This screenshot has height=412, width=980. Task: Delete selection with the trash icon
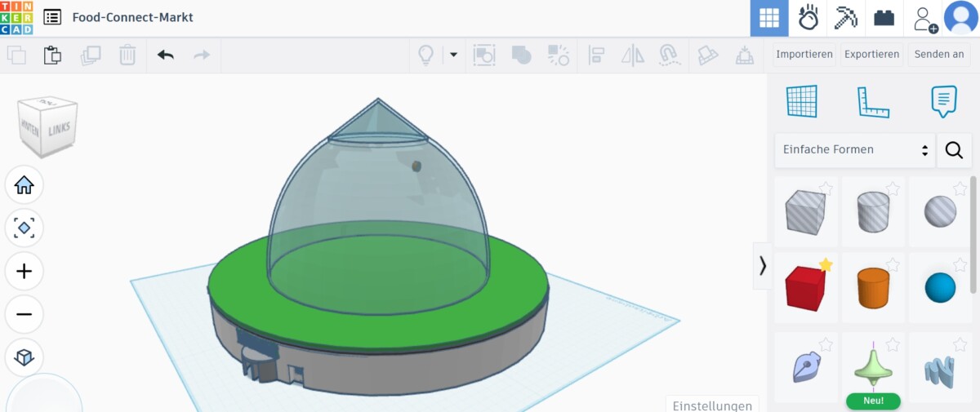click(x=127, y=55)
